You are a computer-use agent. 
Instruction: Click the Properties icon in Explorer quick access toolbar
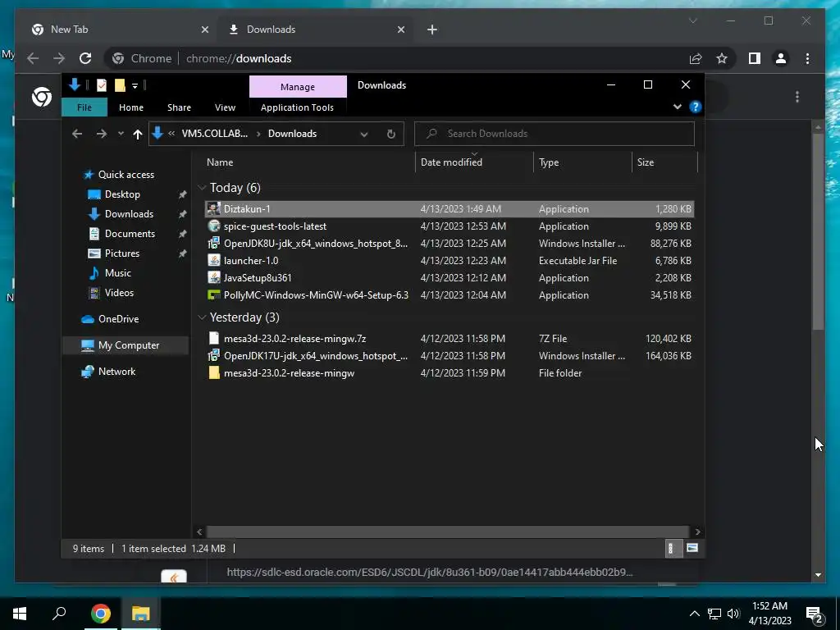(x=101, y=85)
